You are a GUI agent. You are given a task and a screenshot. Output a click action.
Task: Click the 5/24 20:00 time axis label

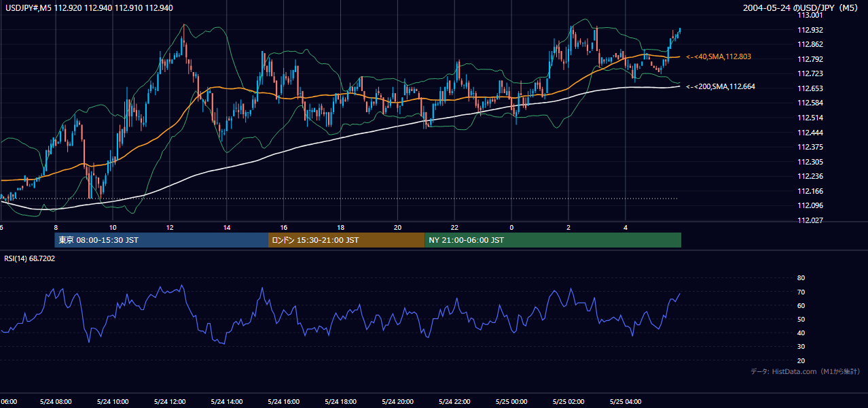coord(398,401)
